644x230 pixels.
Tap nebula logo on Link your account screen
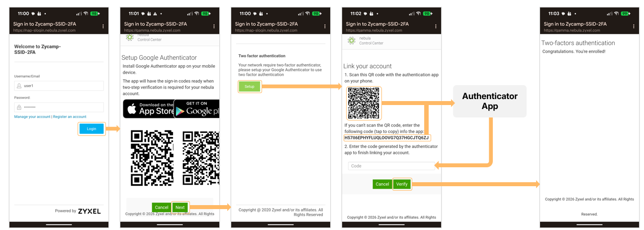tap(352, 41)
